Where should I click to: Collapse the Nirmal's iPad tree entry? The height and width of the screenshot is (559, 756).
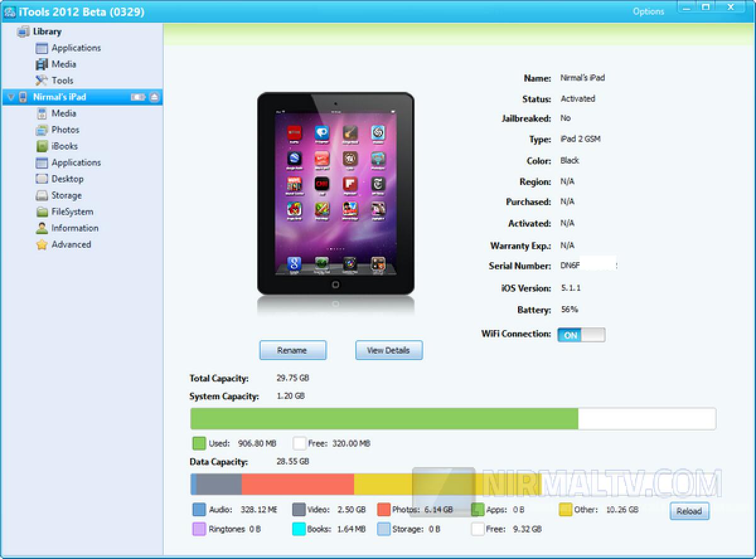11,97
